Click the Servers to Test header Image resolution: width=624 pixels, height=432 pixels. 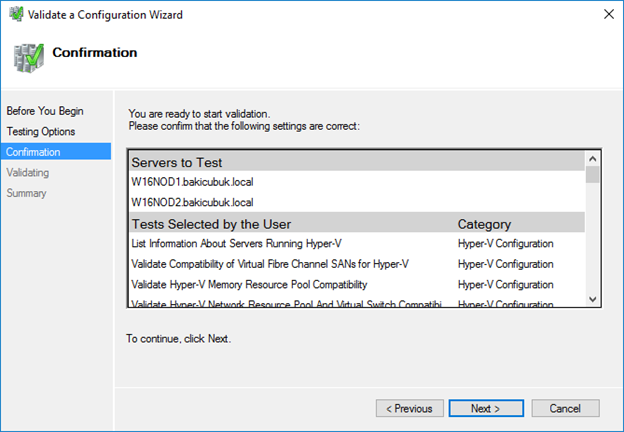(x=177, y=162)
